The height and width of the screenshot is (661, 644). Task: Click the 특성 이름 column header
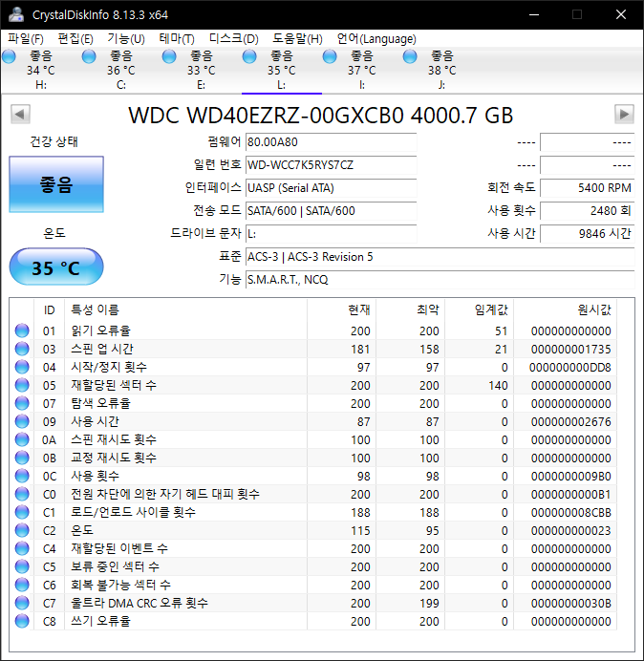point(185,309)
